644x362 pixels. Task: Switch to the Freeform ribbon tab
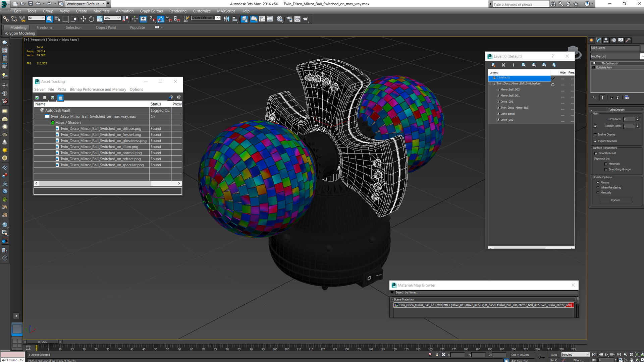point(44,27)
